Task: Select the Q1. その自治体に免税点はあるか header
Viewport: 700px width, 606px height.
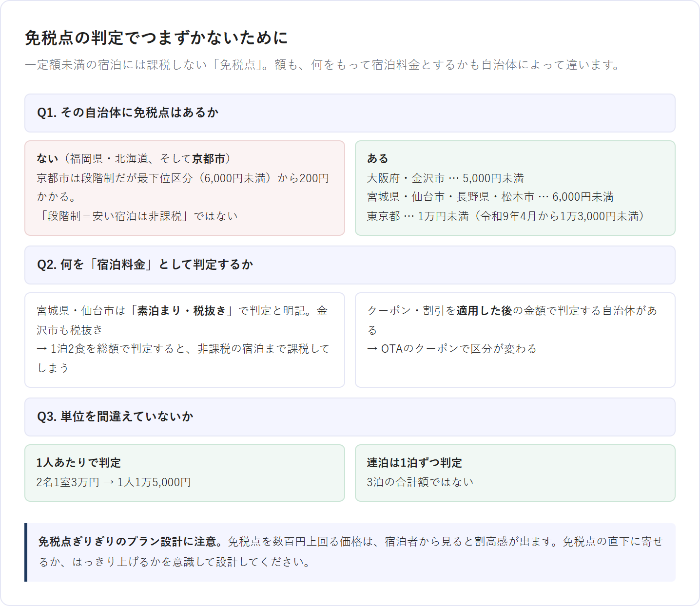Action: (350, 113)
